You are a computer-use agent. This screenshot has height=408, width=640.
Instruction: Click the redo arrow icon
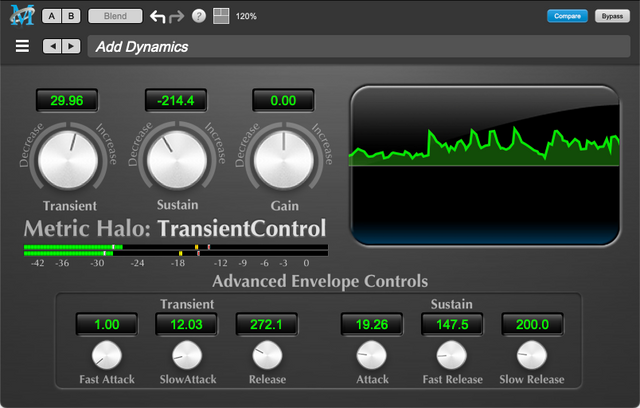tap(176, 17)
